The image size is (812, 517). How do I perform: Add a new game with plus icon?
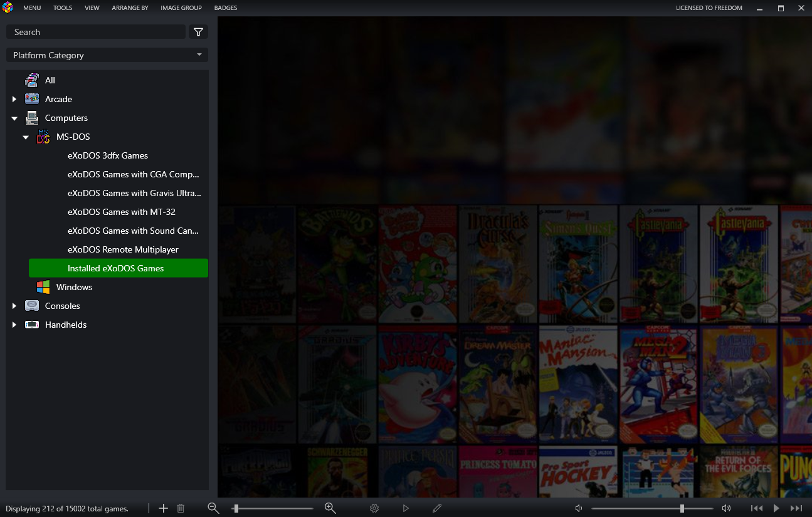pos(164,508)
